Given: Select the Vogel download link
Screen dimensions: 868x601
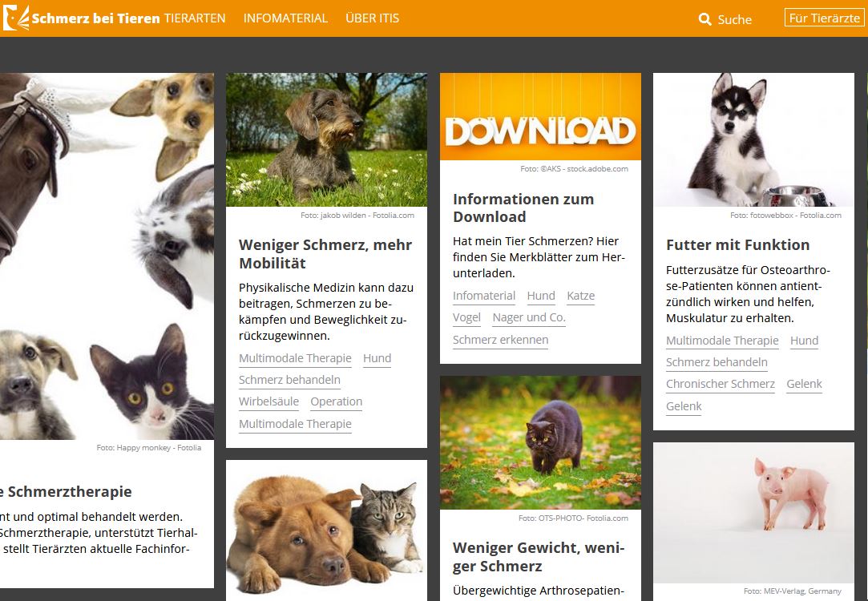Looking at the screenshot, I should [x=466, y=317].
